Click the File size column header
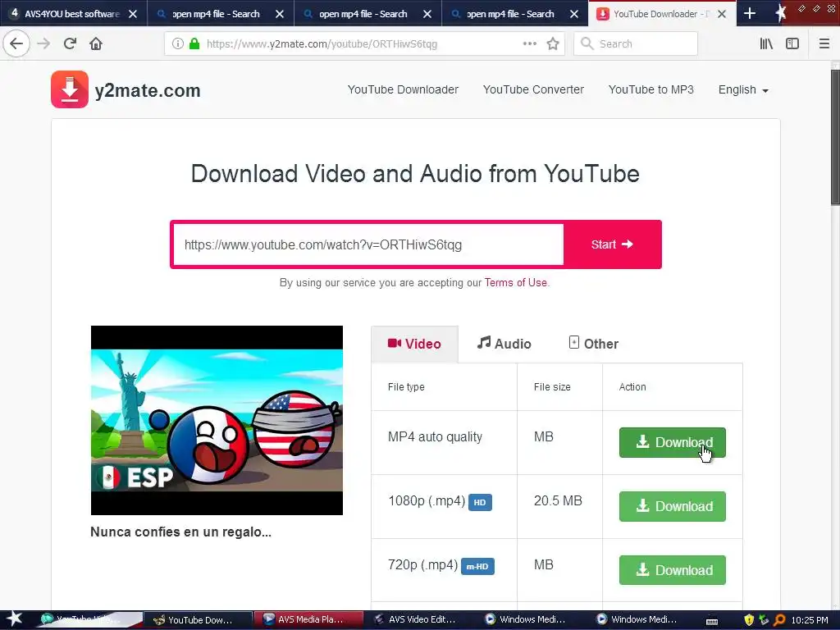Image resolution: width=840 pixels, height=630 pixels. click(x=552, y=387)
